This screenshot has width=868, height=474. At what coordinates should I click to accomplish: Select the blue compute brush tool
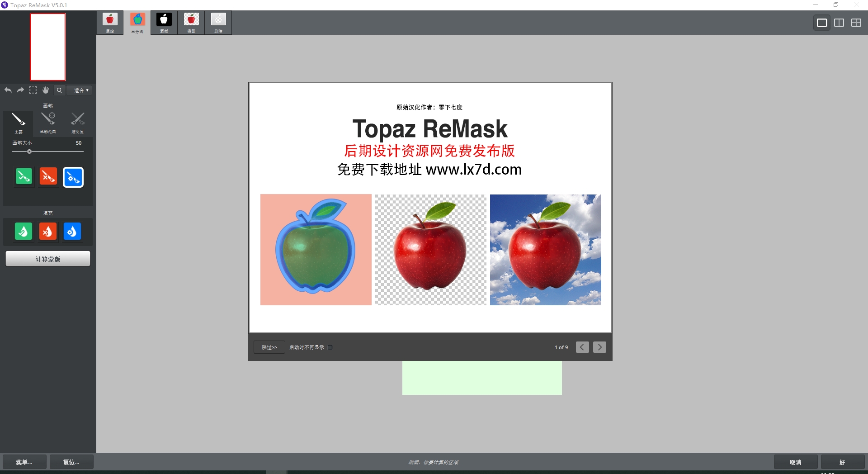pos(73,177)
